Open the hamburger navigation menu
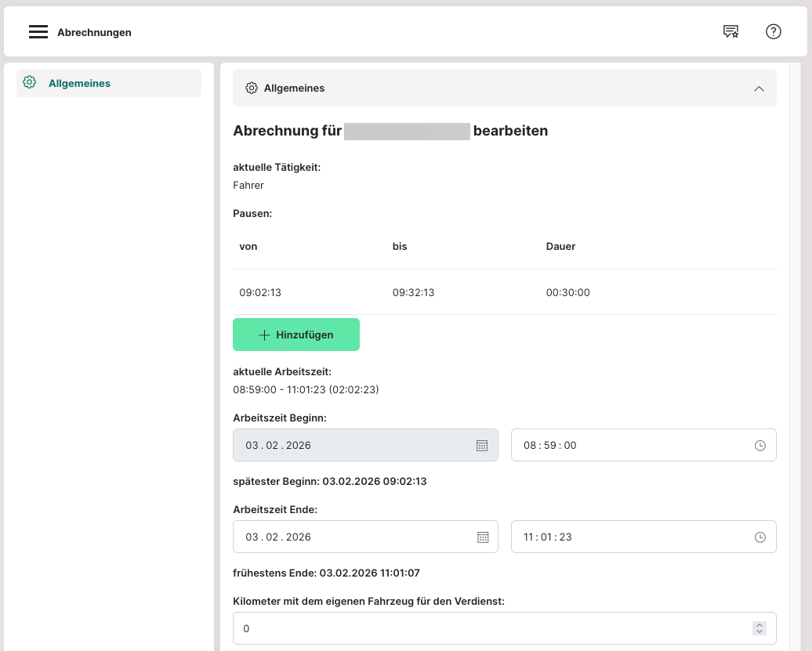Screen dimensions: 812x651 [x=38, y=32]
